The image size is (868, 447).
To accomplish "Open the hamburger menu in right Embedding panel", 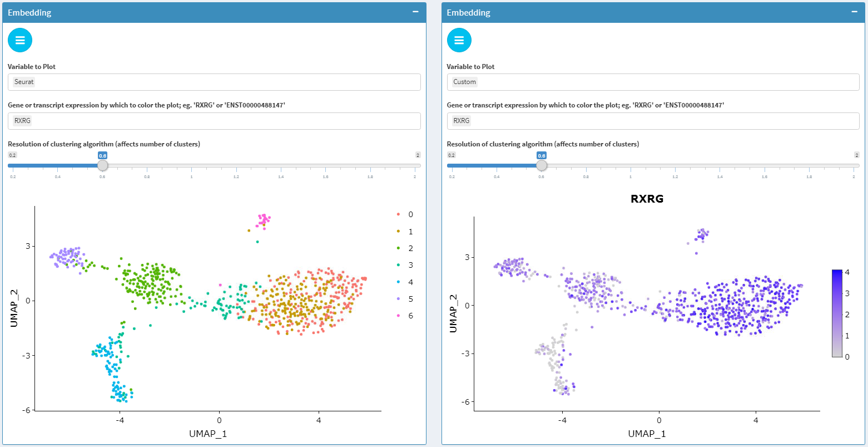I will [459, 40].
